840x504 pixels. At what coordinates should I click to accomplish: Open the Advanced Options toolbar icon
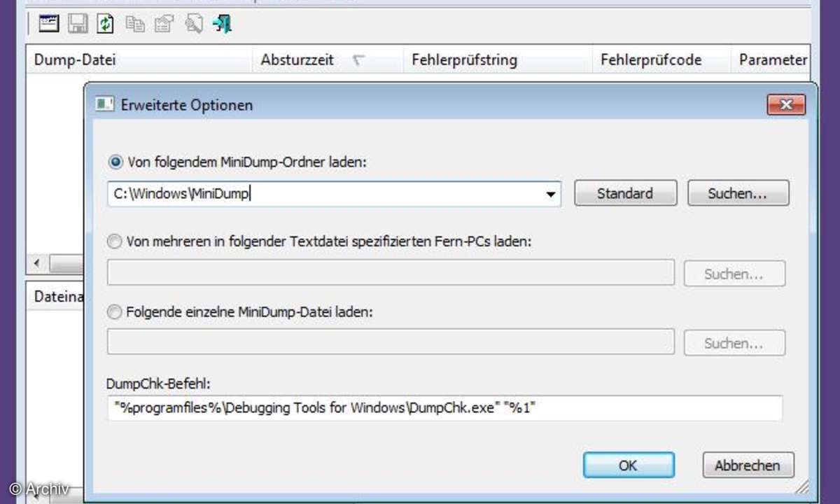49,24
